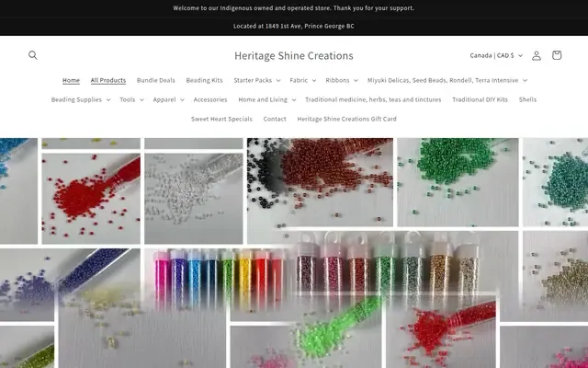Open Shells menu link
Viewport: 588px width, 368px height.
click(x=527, y=99)
